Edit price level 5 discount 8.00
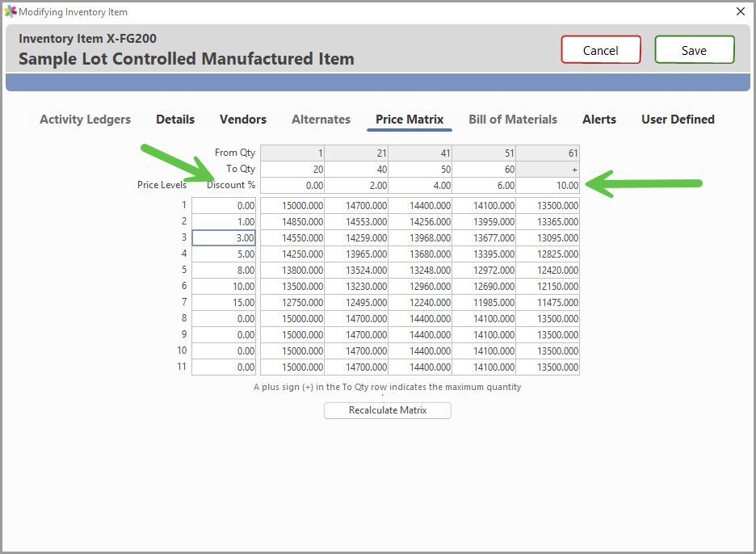 [224, 270]
